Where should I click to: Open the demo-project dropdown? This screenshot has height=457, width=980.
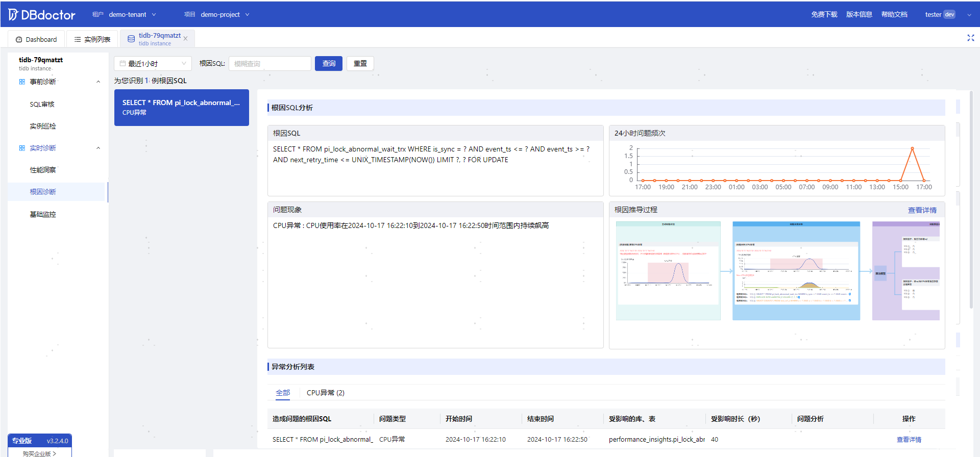225,14
